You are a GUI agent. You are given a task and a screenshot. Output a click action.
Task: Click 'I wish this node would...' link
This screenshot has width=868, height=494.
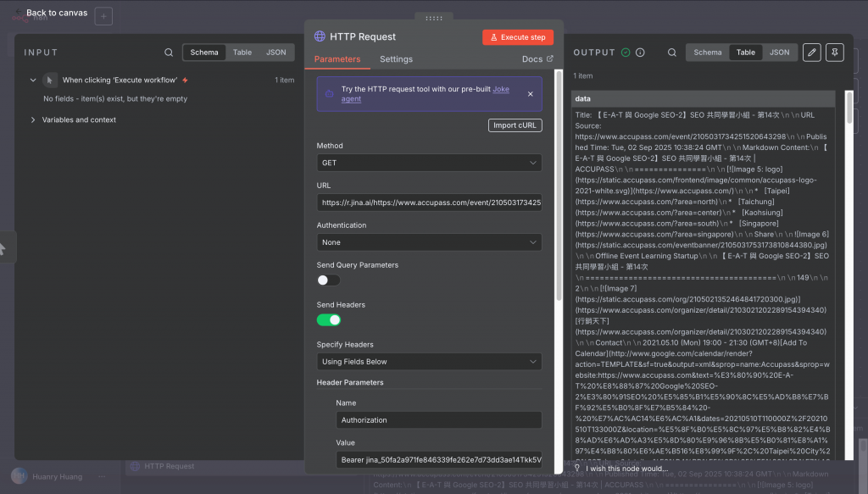pos(626,469)
